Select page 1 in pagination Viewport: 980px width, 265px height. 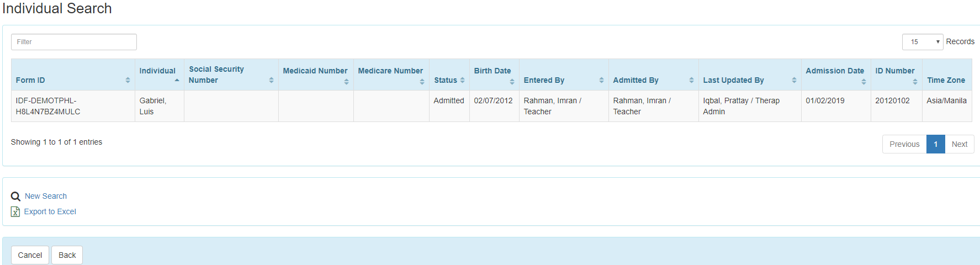pyautogui.click(x=936, y=144)
